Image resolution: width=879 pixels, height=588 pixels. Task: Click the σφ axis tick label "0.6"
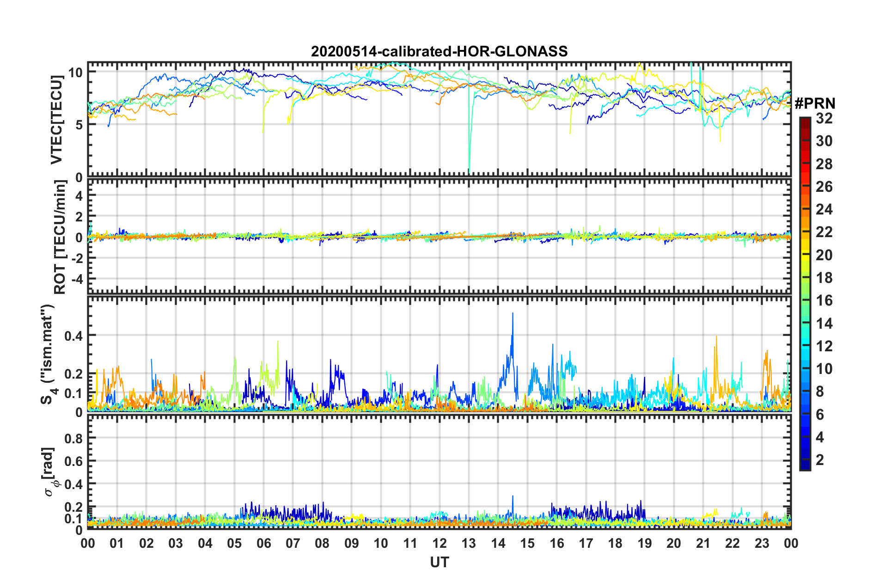[x=74, y=461]
